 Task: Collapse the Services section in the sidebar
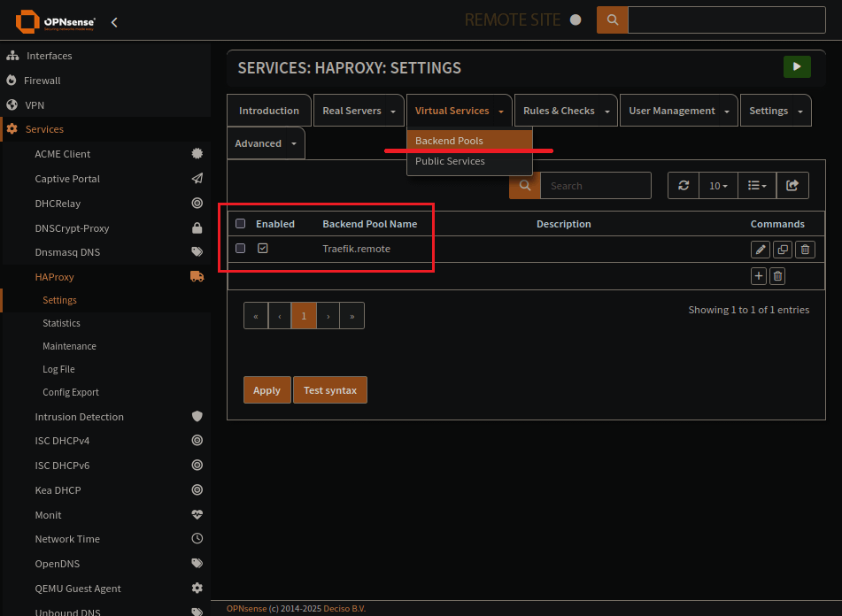(105, 129)
